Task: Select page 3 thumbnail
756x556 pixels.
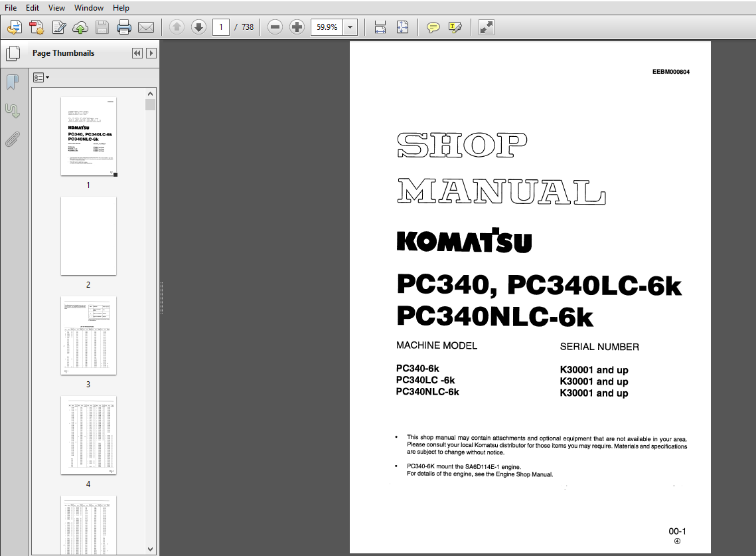Action: (89, 335)
